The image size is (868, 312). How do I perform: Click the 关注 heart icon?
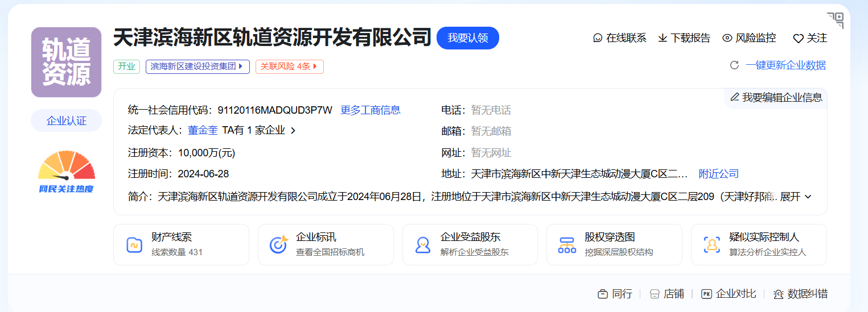(798, 39)
